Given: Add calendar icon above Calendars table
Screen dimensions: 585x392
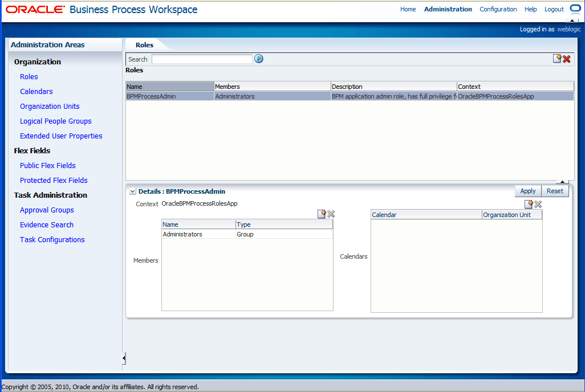Looking at the screenshot, I should coord(529,204).
